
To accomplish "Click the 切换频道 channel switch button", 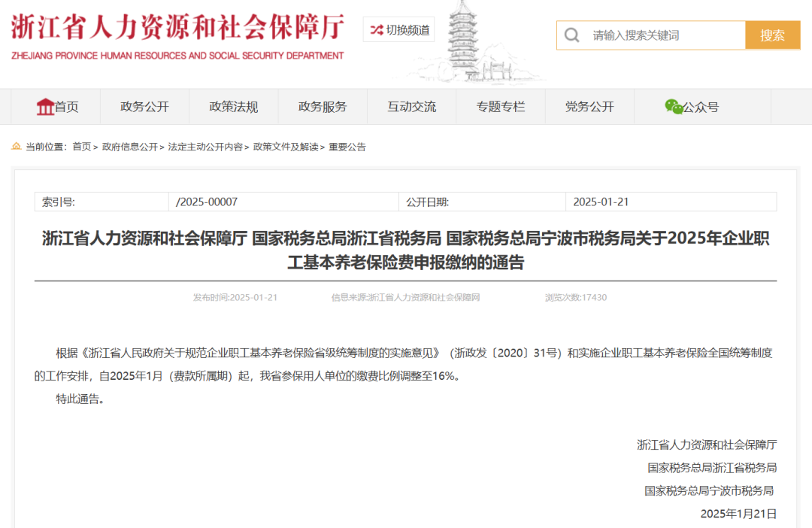I will 399,30.
